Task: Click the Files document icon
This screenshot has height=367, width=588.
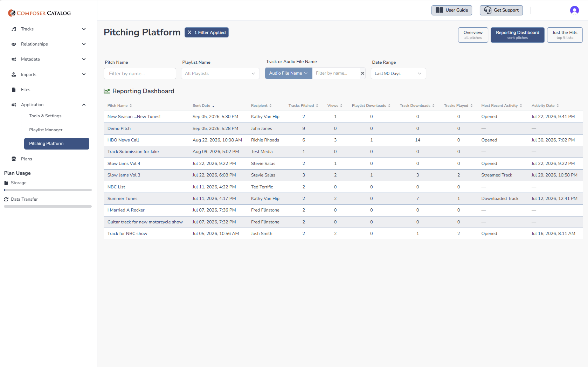Action: [14, 90]
